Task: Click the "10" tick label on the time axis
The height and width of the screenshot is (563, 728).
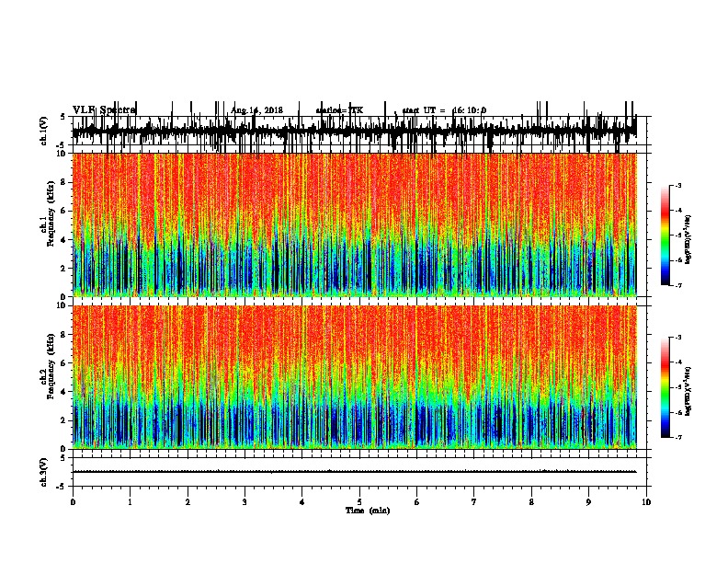Action: pyautogui.click(x=646, y=502)
